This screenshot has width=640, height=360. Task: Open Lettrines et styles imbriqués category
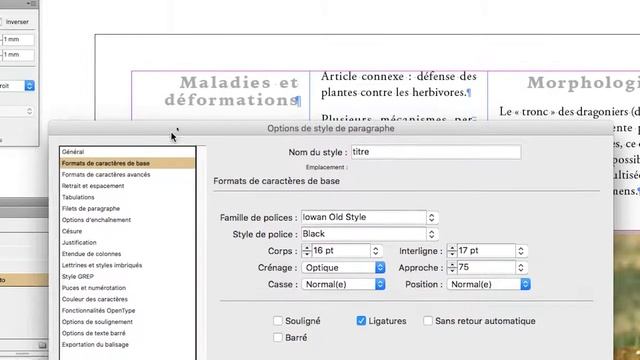[x=102, y=265]
